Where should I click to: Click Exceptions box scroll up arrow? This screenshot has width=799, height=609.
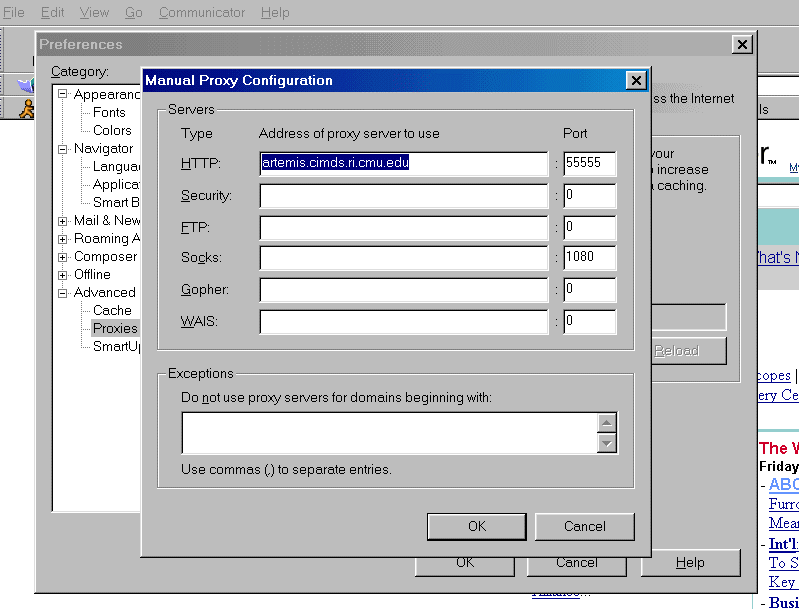[x=606, y=422]
